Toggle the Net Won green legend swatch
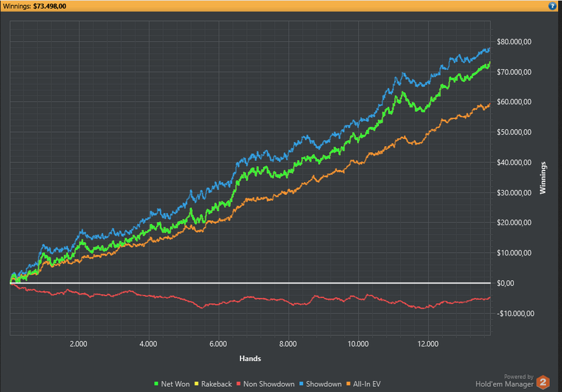 (156, 384)
